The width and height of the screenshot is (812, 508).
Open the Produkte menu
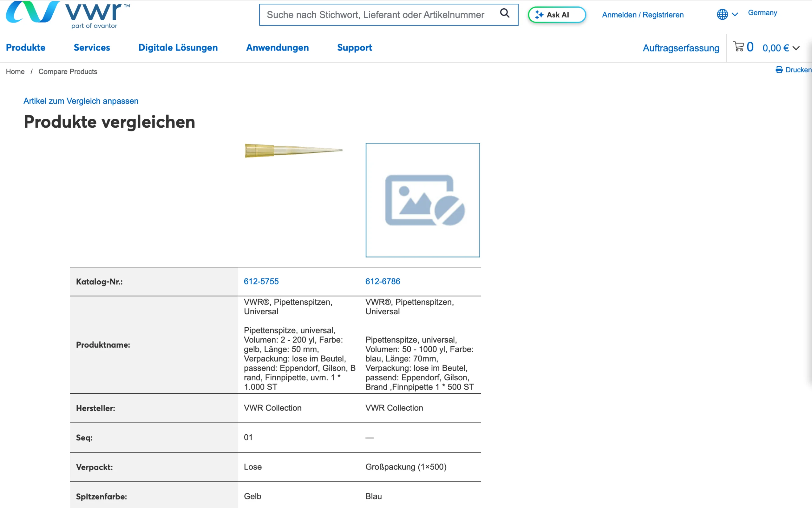25,48
